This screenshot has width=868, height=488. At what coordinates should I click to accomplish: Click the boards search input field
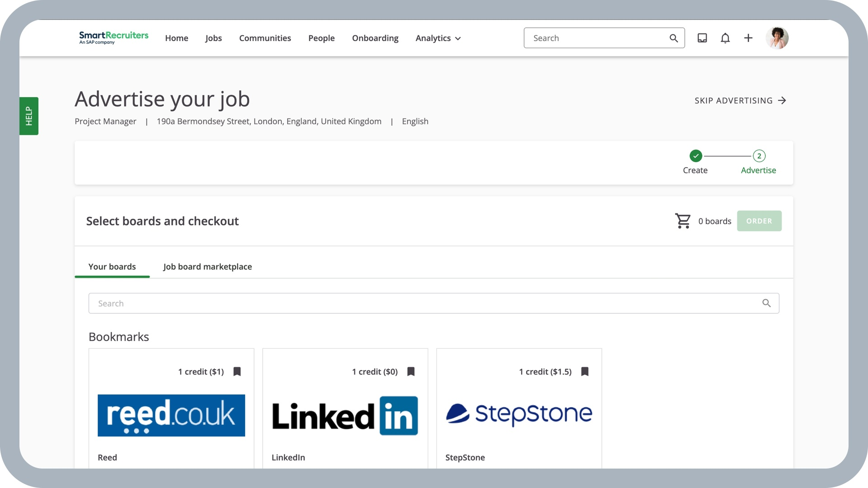[x=434, y=303]
